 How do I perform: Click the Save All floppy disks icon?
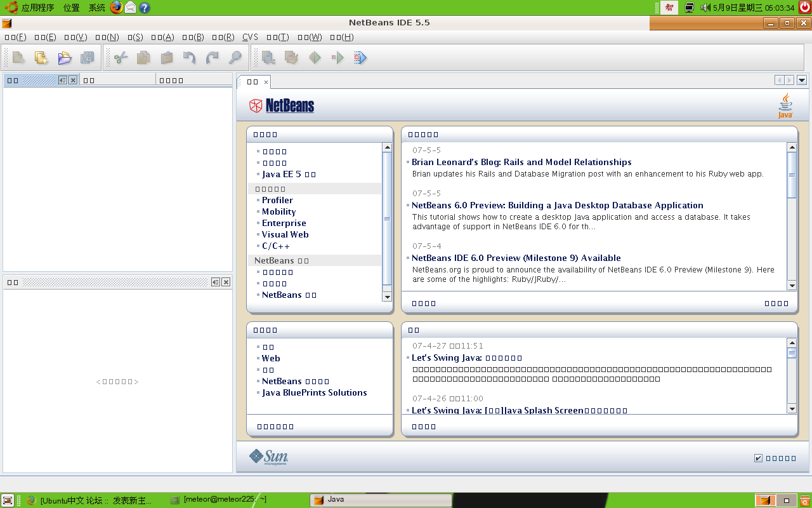coord(87,58)
